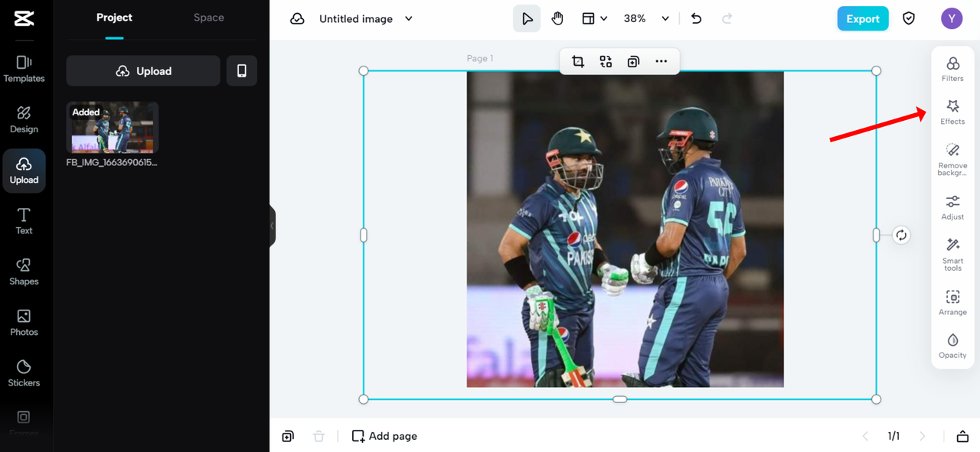The width and height of the screenshot is (980, 452).
Task: Click the rotate handle beside the image
Action: point(901,235)
